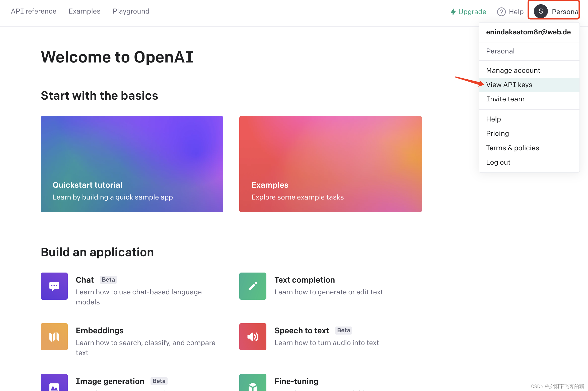Click Invite team menu option
The image size is (588, 391).
point(505,99)
